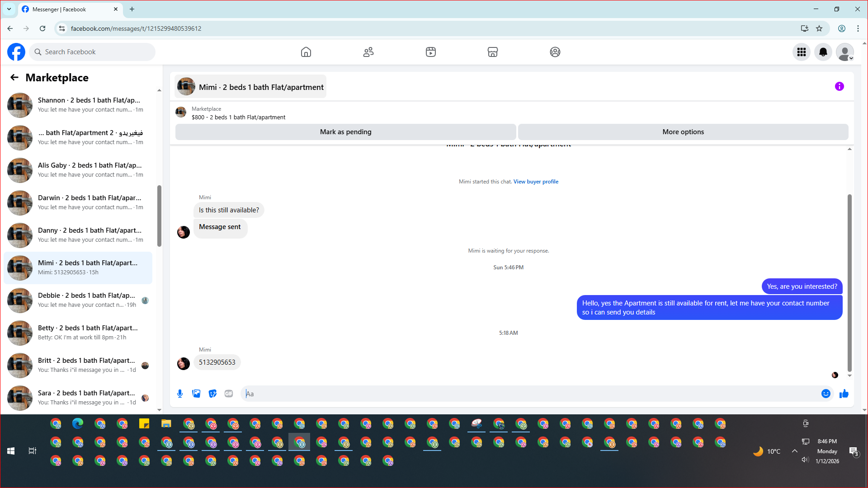The width and height of the screenshot is (868, 488).
Task: Go to the Facebook Marketplace tab
Action: (492, 52)
